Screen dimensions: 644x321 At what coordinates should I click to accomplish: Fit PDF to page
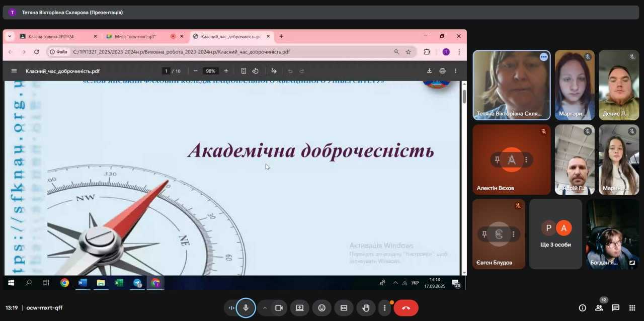244,71
